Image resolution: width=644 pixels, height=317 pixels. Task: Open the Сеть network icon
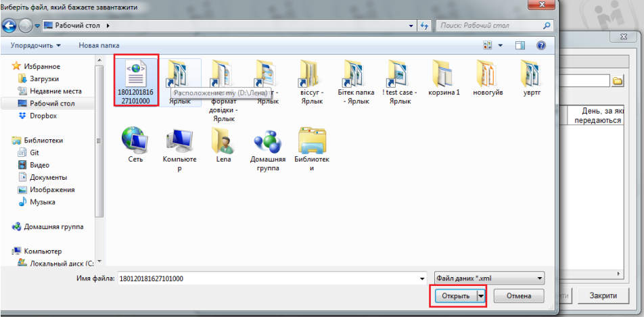pos(135,142)
